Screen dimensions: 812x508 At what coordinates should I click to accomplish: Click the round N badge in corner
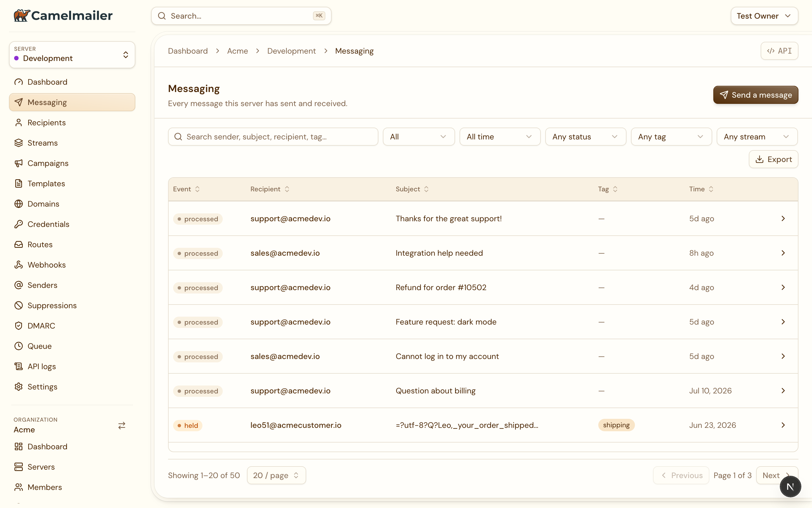(790, 487)
